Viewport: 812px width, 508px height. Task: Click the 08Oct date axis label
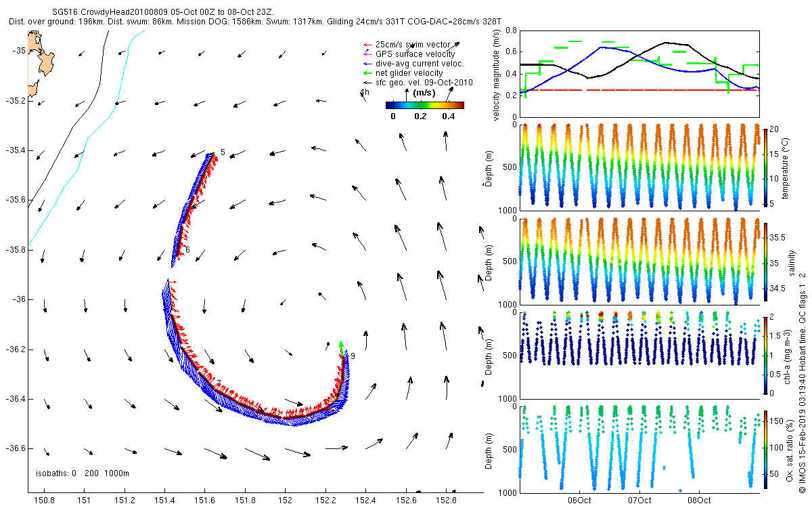pyautogui.click(x=698, y=501)
